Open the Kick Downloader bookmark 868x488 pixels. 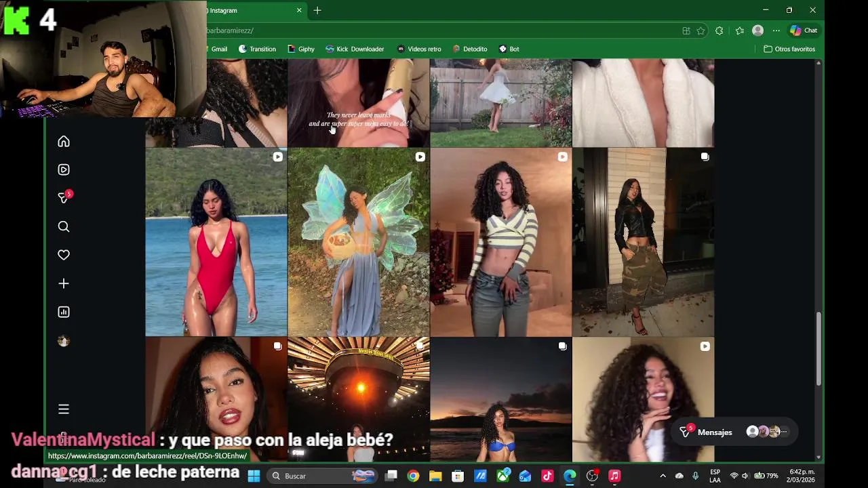(x=355, y=49)
